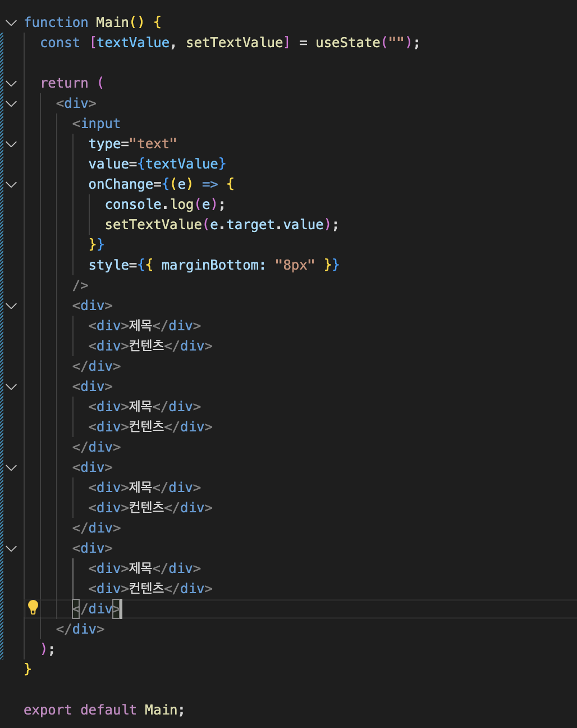The width and height of the screenshot is (577, 728).
Task: Click the }} closing the onChange handler
Action: point(97,245)
